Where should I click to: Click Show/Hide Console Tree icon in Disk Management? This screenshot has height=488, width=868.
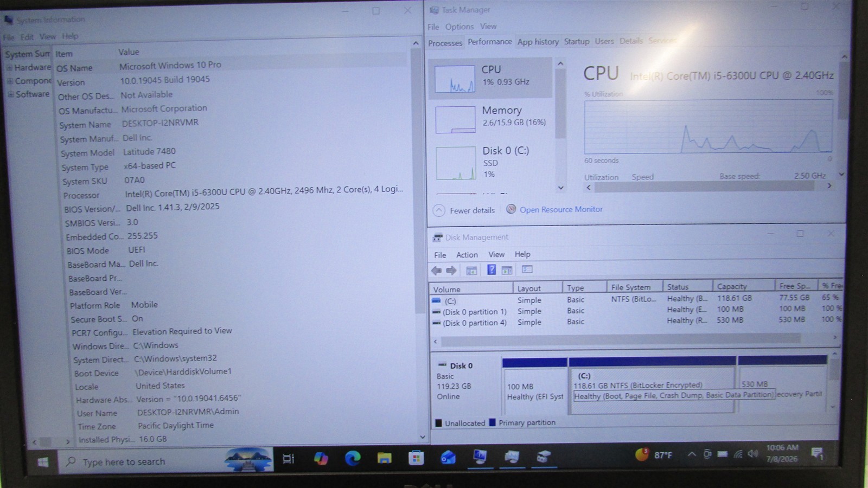click(x=471, y=270)
